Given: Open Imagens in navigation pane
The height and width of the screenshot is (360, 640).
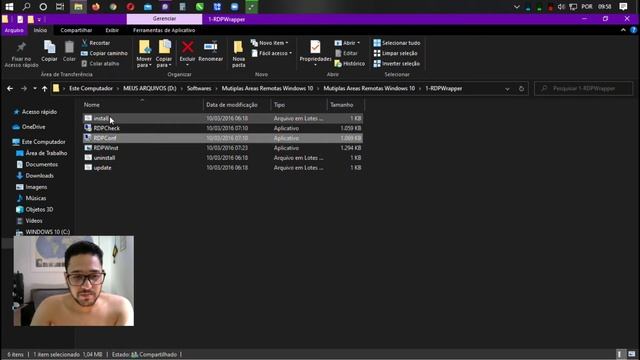Looking at the screenshot, I should tap(32, 187).
